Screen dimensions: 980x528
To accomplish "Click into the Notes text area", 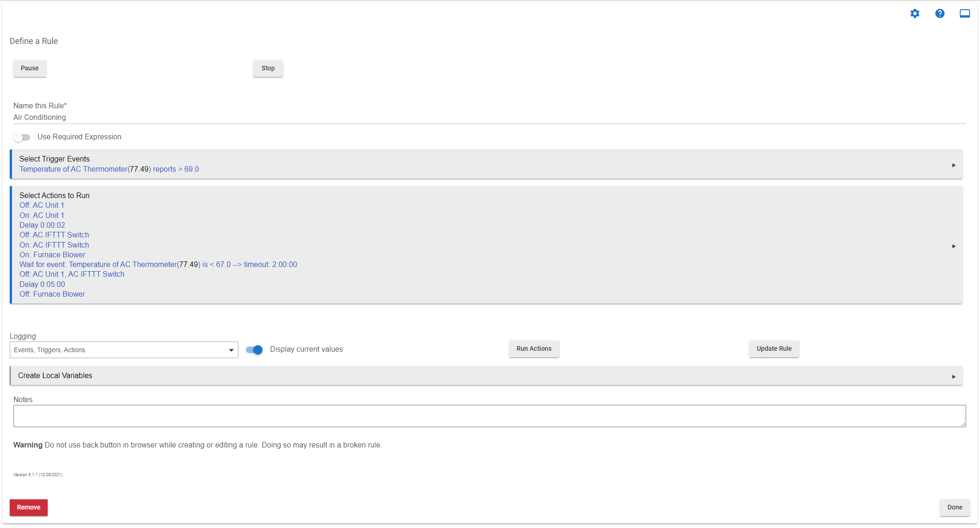I will point(489,416).
